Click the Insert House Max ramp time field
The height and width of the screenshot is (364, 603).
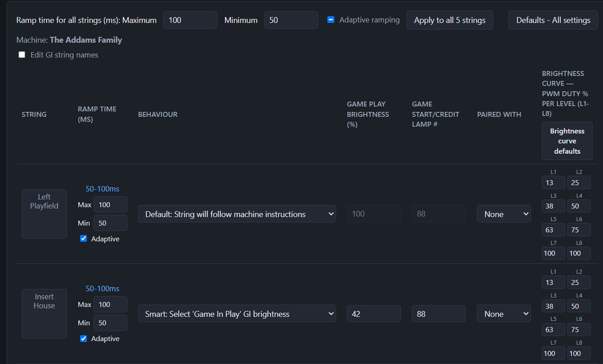111,305
